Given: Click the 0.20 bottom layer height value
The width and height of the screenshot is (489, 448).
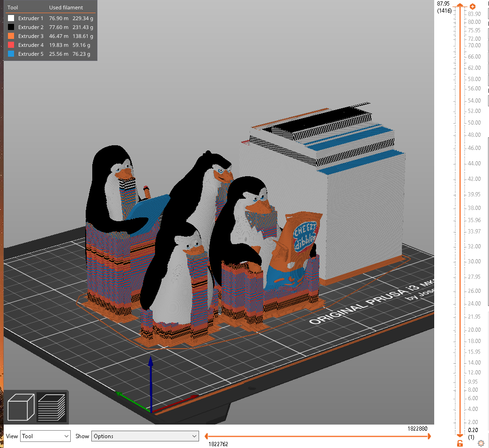Looking at the screenshot, I should click(x=473, y=430).
